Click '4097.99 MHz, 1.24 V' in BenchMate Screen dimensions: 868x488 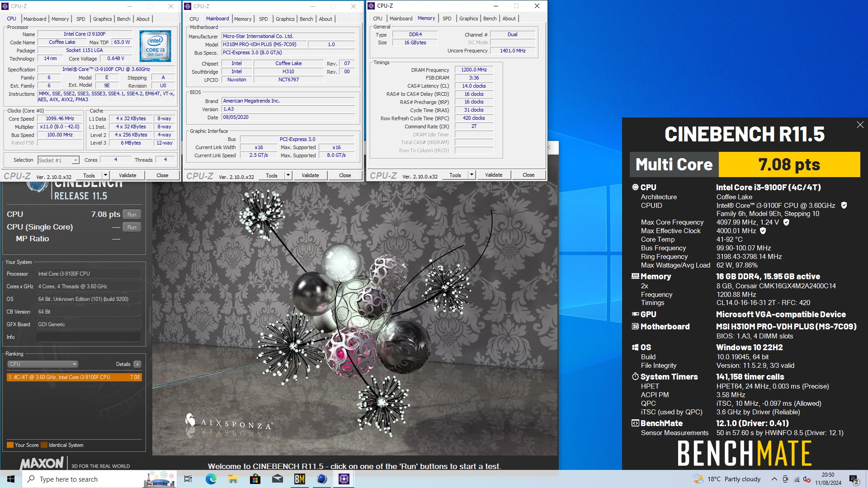[x=748, y=222]
